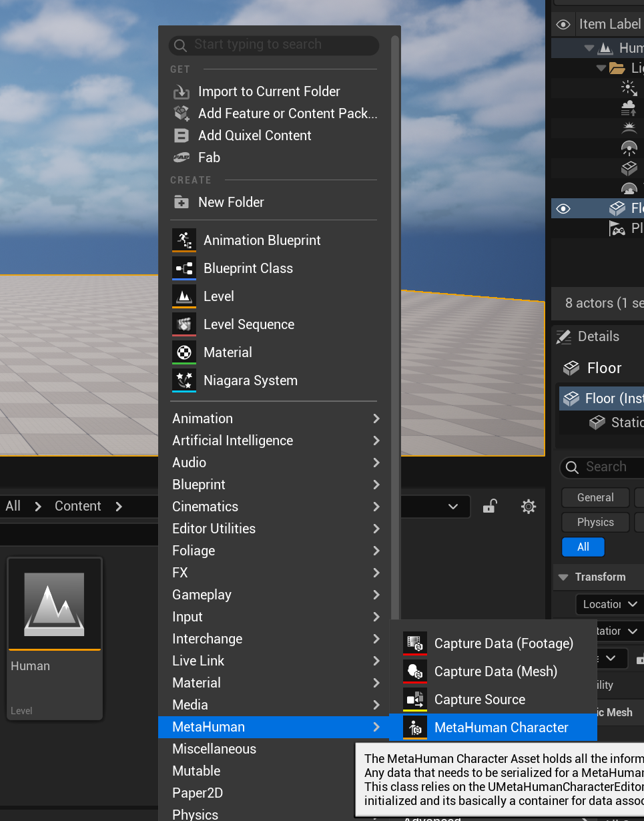Click the Floor (Instance) component icon
This screenshot has height=821, width=644.
point(571,398)
